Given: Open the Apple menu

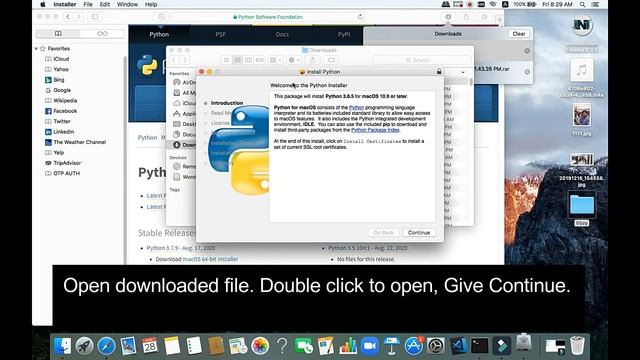Looking at the screenshot, I should [42, 4].
